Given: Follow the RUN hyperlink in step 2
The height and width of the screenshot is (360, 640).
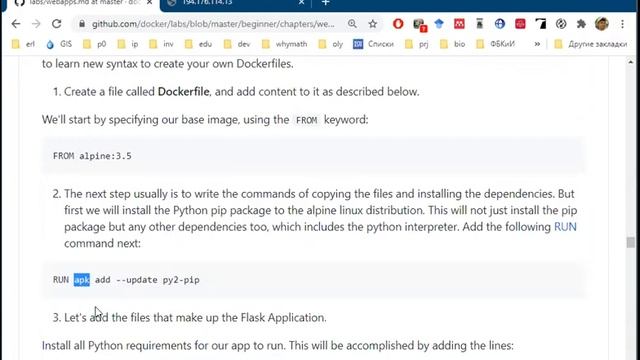Looking at the screenshot, I should click(x=565, y=227).
